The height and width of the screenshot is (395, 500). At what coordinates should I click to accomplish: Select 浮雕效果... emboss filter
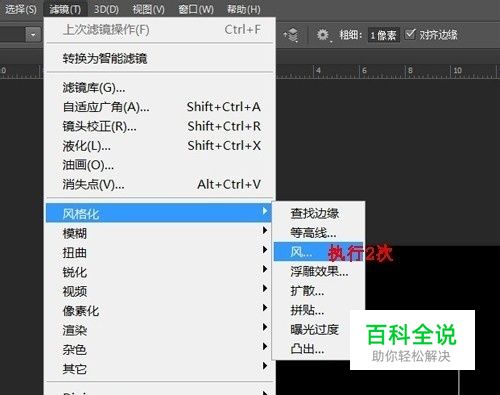point(318,271)
